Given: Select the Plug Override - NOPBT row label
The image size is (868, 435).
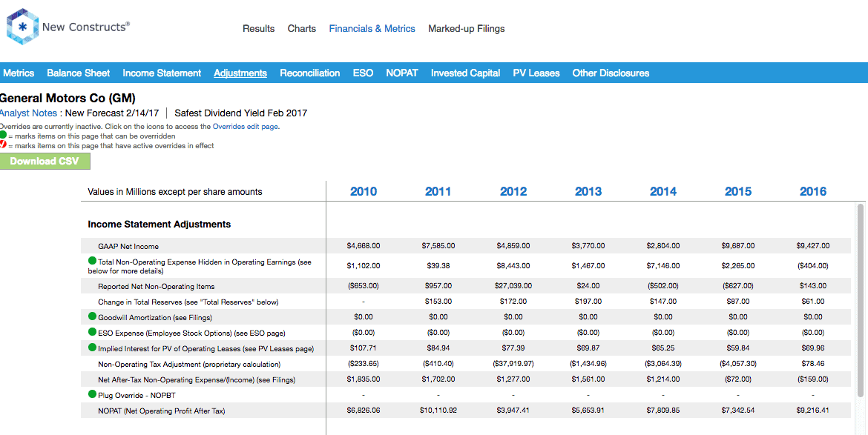Looking at the screenshot, I should coord(137,395).
